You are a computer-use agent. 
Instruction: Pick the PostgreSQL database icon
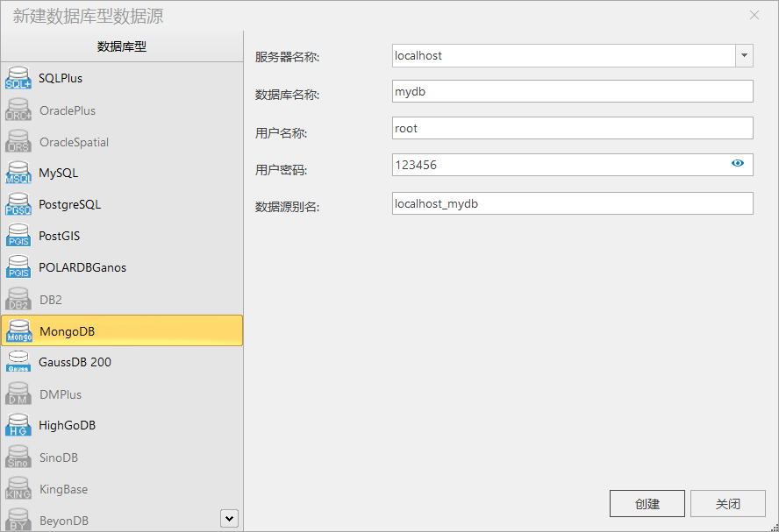pyautogui.click(x=18, y=204)
